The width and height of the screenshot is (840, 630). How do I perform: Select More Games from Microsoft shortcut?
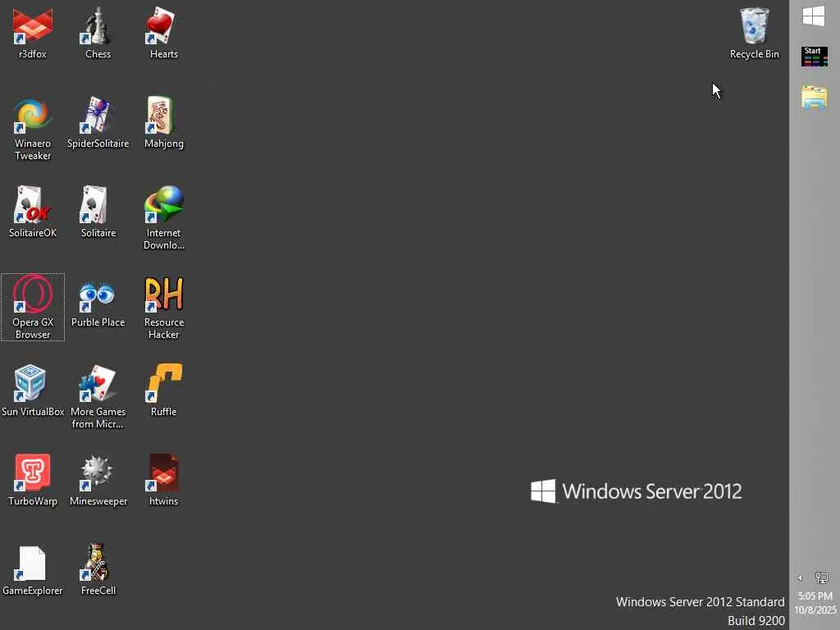(98, 397)
